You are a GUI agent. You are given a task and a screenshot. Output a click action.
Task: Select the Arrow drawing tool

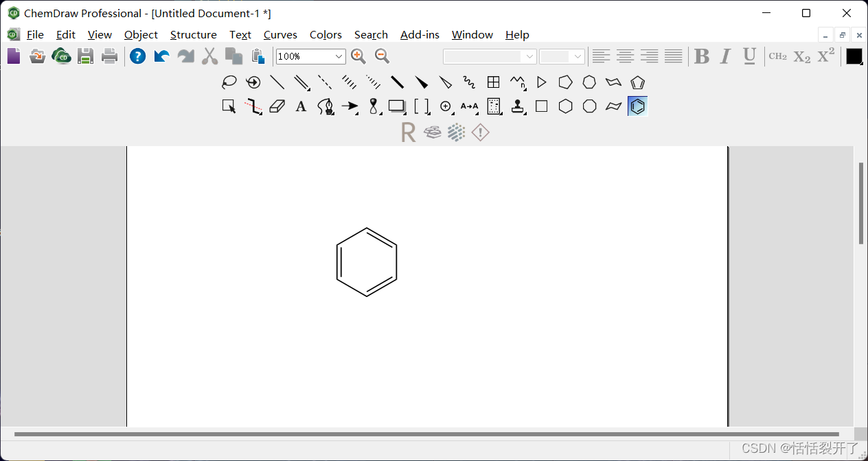pyautogui.click(x=349, y=106)
